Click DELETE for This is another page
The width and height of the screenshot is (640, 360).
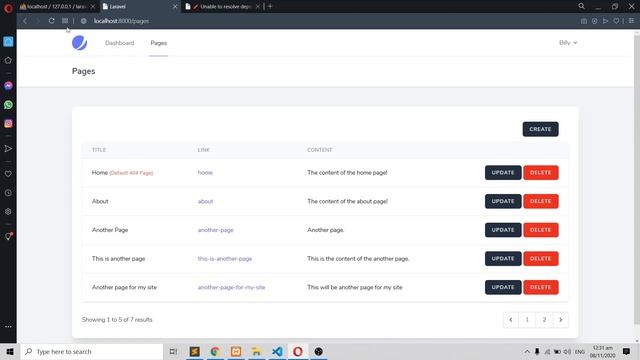pos(541,258)
